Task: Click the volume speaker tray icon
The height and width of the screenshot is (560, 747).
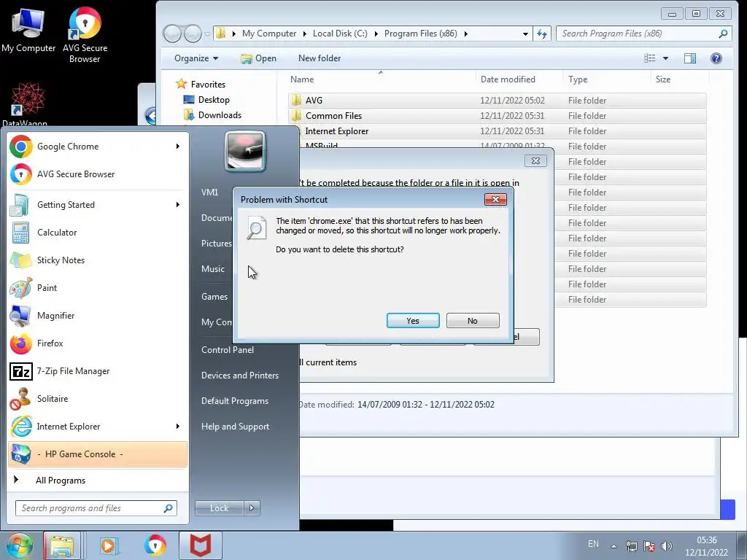Action: point(667,546)
